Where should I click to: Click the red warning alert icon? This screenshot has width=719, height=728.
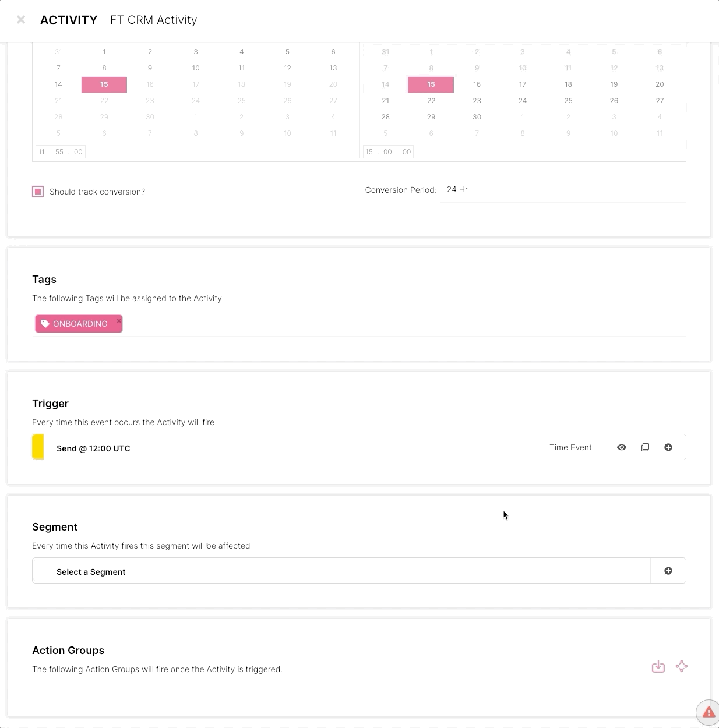pos(709,712)
